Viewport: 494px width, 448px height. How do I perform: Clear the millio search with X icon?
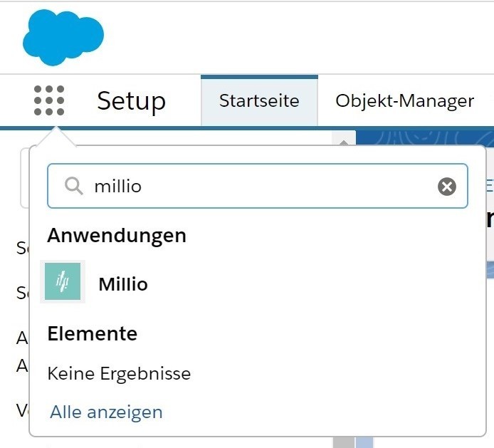[447, 187]
